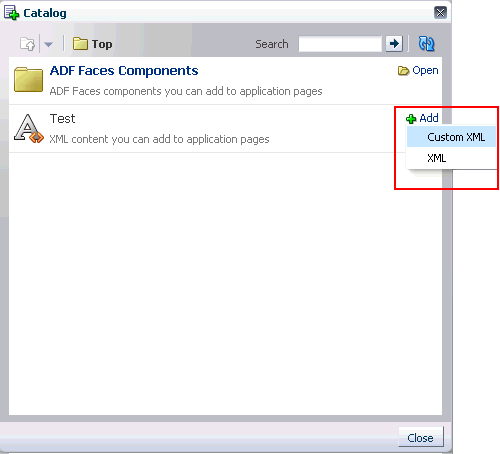Click the Top folder icon in breadcrumb

80,44
